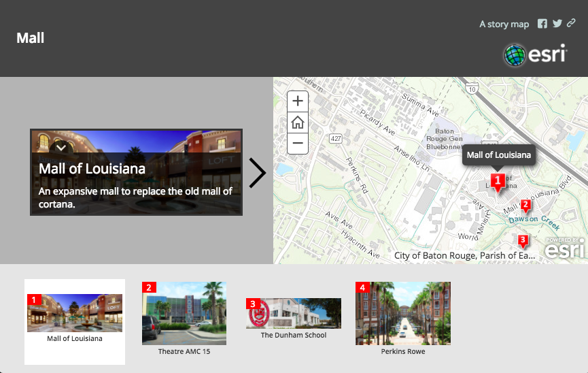The height and width of the screenshot is (373, 588).
Task: Select map marker number 2
Action: (x=525, y=206)
